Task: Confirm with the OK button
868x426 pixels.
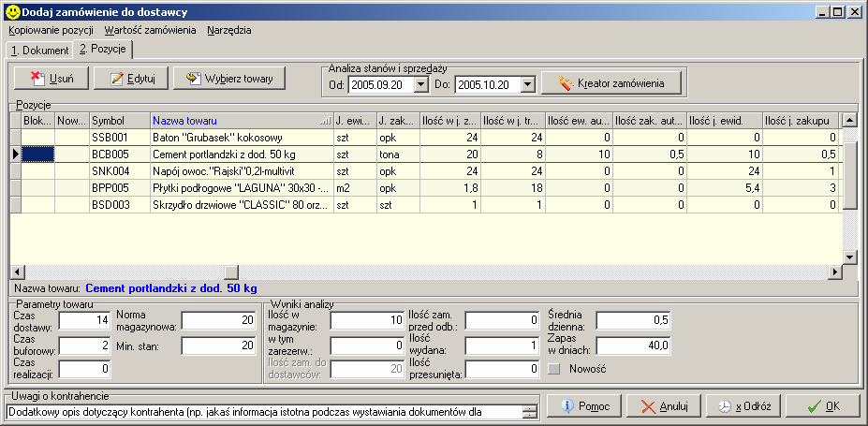Action: (x=823, y=406)
